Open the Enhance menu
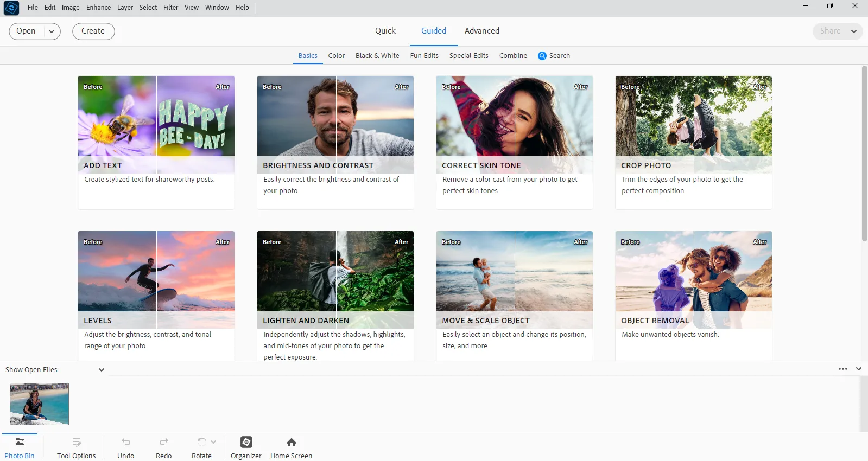This screenshot has width=868, height=461. [x=98, y=8]
